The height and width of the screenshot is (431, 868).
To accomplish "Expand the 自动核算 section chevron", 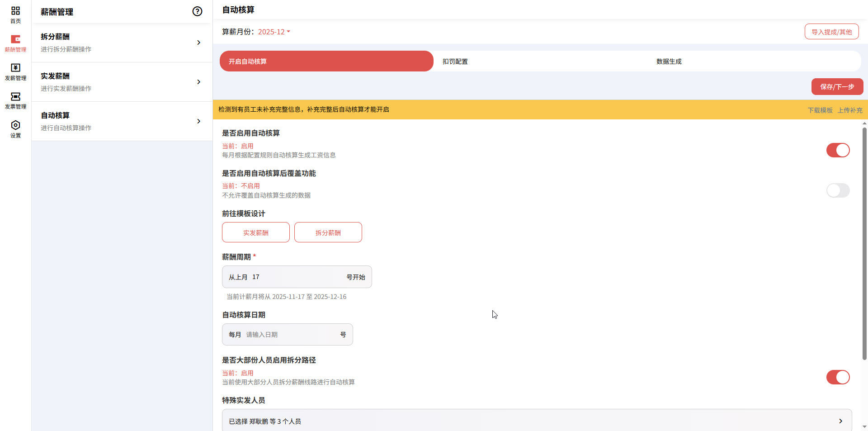I will (198, 121).
